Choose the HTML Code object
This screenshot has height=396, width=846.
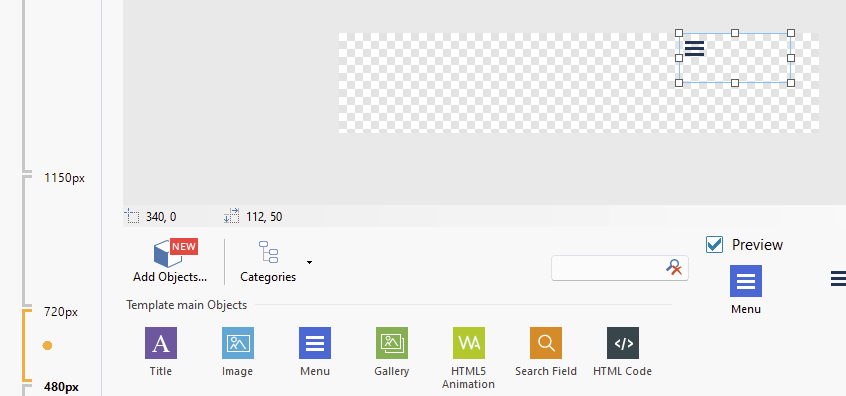623,343
